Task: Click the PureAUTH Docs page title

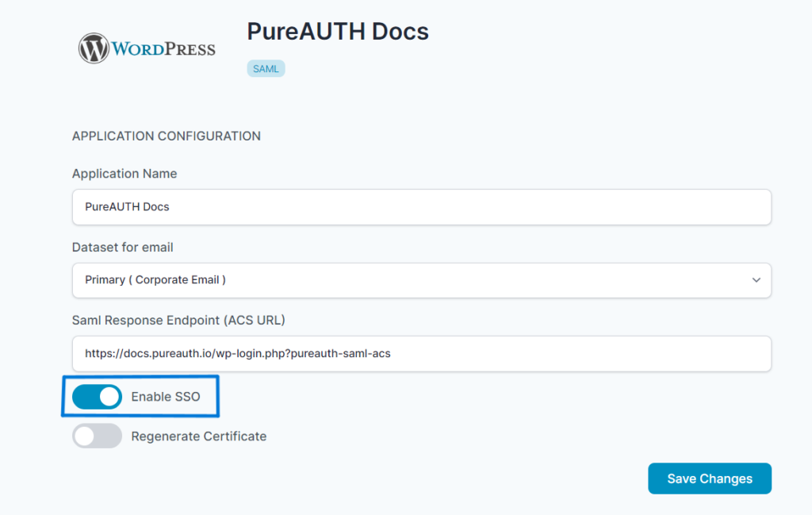Action: click(338, 32)
